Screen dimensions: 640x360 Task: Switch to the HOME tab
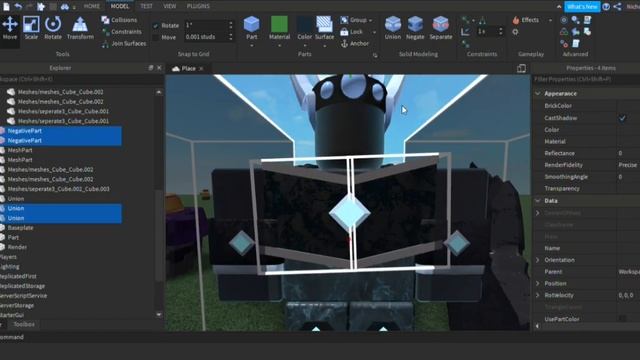[91, 6]
